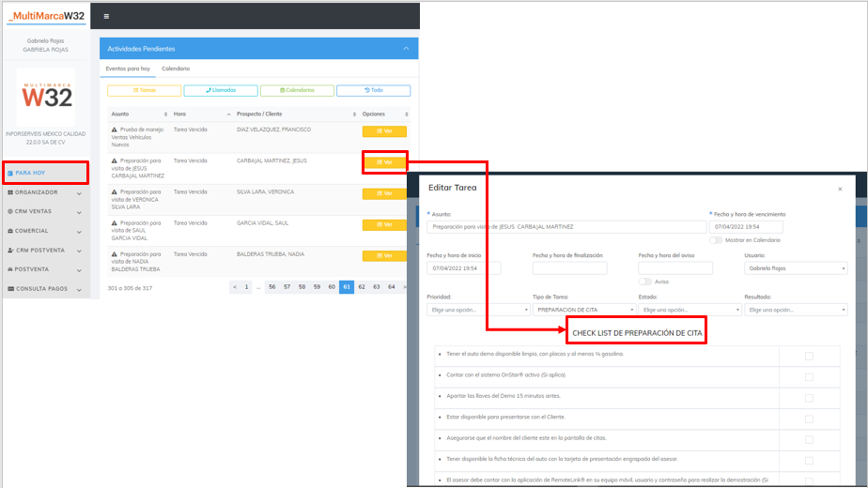Filter by Llamadas
The image size is (868, 488).
(221, 90)
